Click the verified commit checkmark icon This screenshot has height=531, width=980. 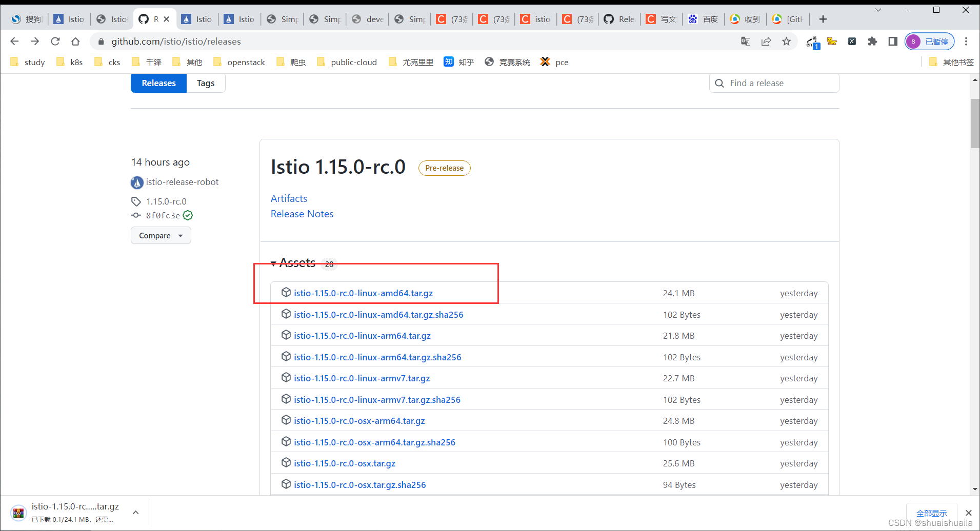pyautogui.click(x=188, y=215)
